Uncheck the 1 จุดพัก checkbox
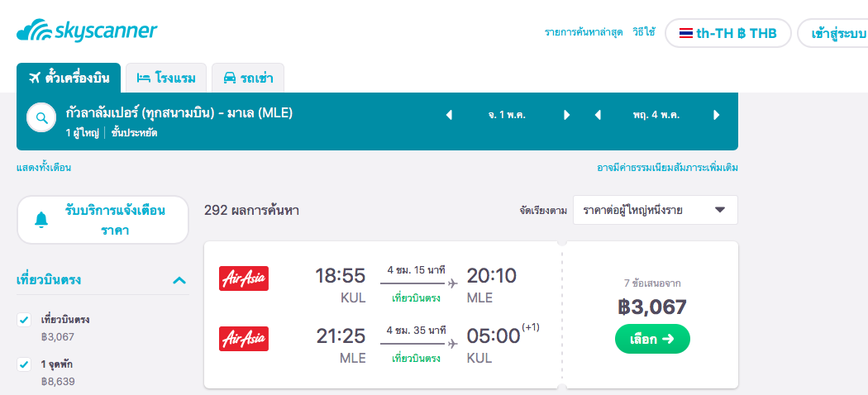 click(x=24, y=364)
